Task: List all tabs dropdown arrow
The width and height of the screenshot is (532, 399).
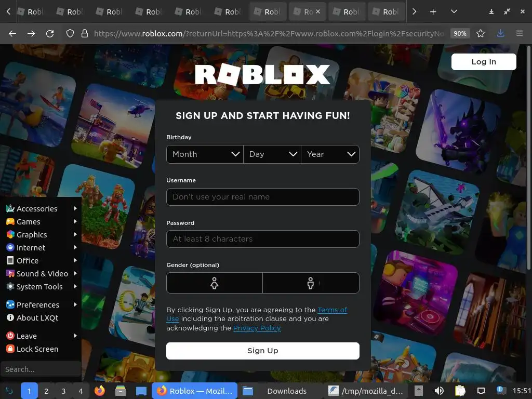Action: [x=454, y=11]
